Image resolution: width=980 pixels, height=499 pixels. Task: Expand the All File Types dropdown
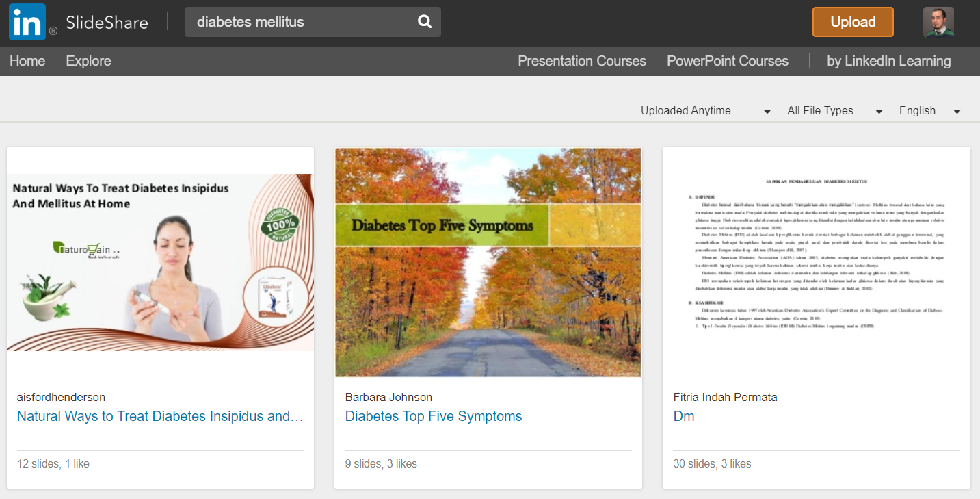(834, 111)
